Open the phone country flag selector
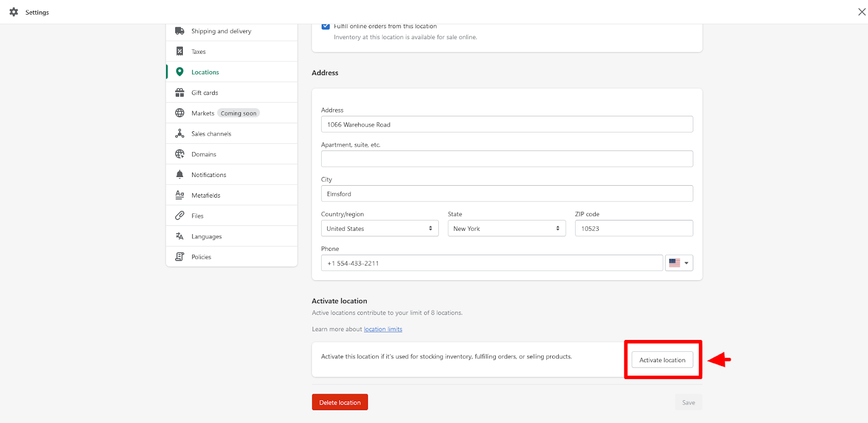The height and width of the screenshot is (423, 868). tap(679, 263)
